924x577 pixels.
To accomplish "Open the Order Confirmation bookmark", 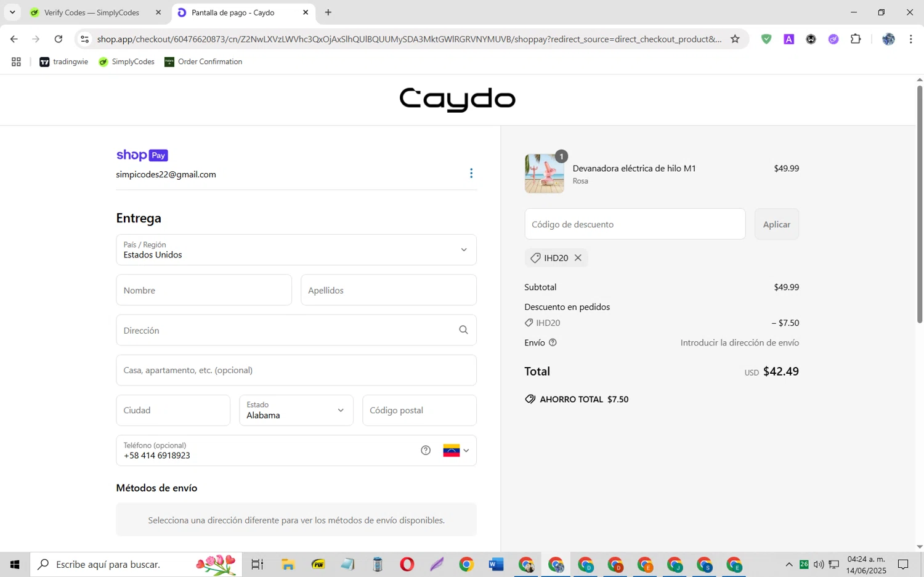I will [203, 62].
